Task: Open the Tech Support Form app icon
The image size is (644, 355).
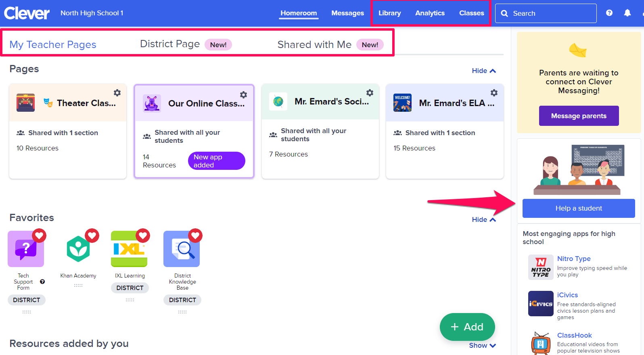Action: click(x=26, y=249)
